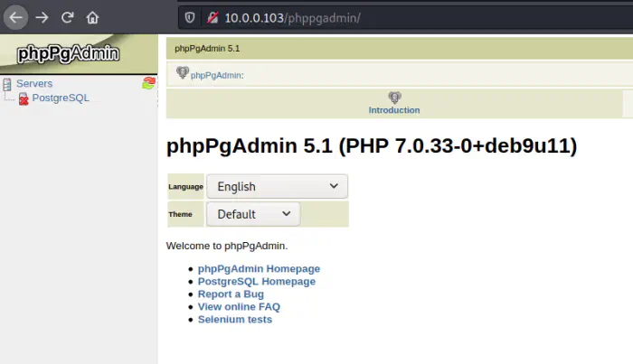This screenshot has width=633, height=364.
Task: Click the browser forward arrow button
Action: (x=42, y=17)
